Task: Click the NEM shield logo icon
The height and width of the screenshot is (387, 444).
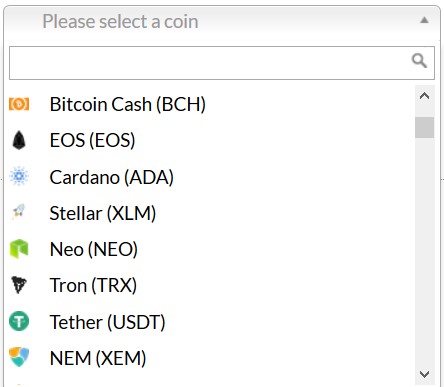Action: pyautogui.click(x=19, y=357)
